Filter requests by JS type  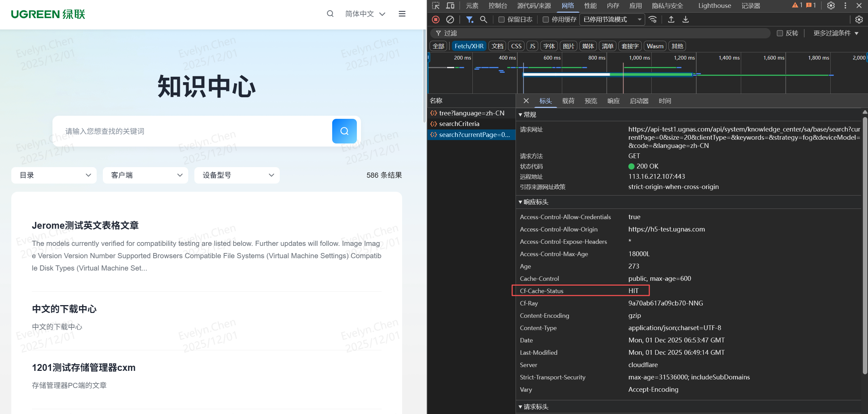[532, 46]
